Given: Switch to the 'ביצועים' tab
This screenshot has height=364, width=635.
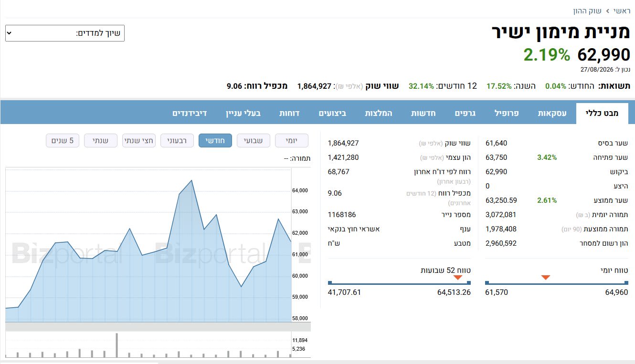Looking at the screenshot, I should [333, 113].
